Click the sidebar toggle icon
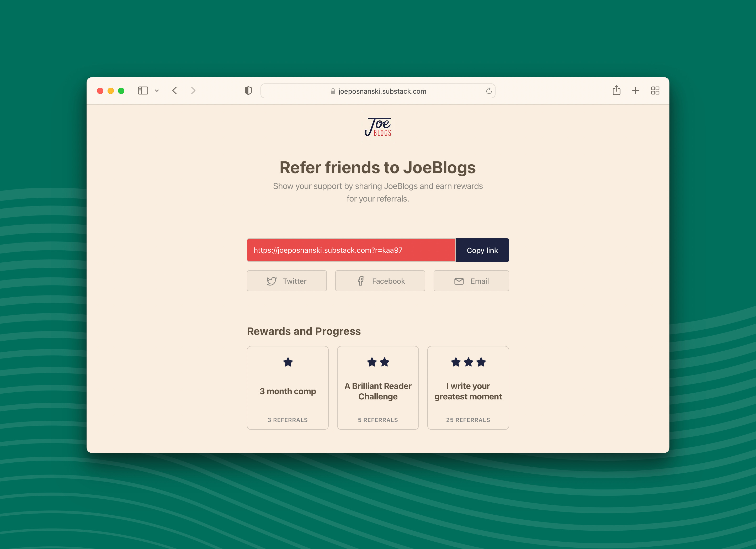Viewport: 756px width, 549px height. click(x=143, y=91)
